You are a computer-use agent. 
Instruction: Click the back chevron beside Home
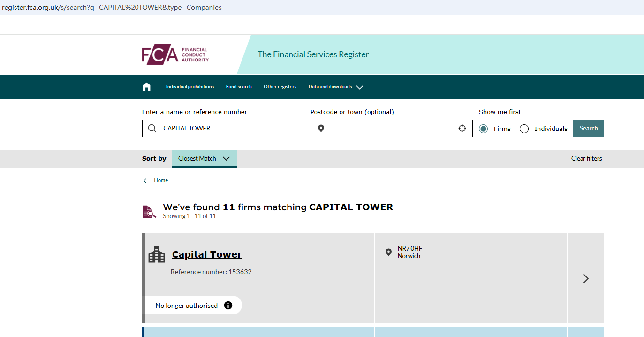(x=145, y=181)
